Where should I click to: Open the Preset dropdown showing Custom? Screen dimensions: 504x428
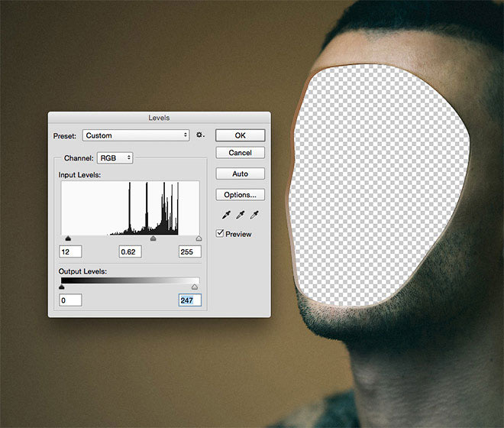coord(135,135)
